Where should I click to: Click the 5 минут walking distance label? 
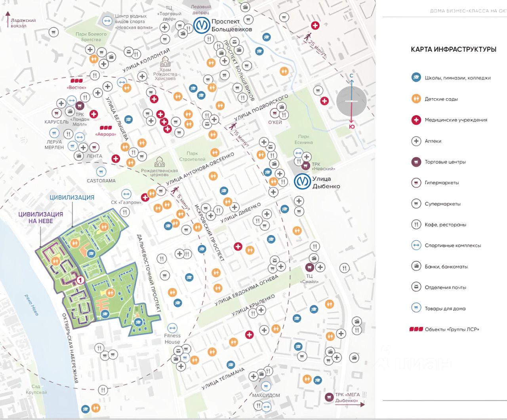point(183,201)
